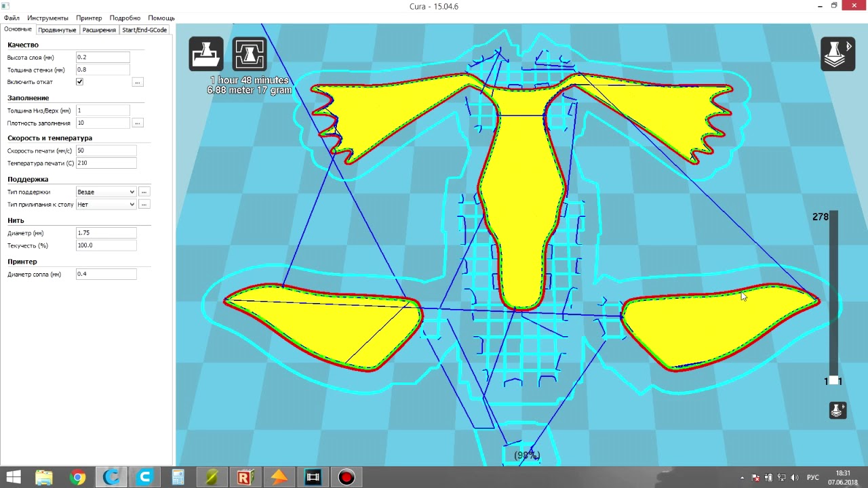Click the '1 hour 48 minutes' print time text
This screenshot has height=488, width=868.
point(249,80)
